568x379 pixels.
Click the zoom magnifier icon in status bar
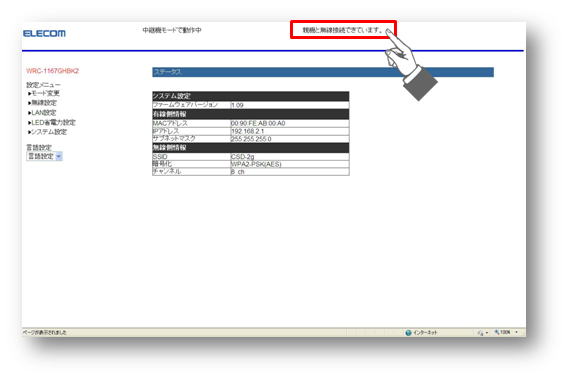(x=497, y=332)
